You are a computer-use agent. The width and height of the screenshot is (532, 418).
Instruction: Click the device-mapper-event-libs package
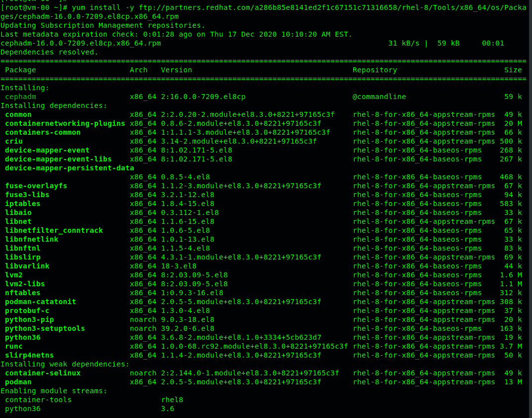58,159
